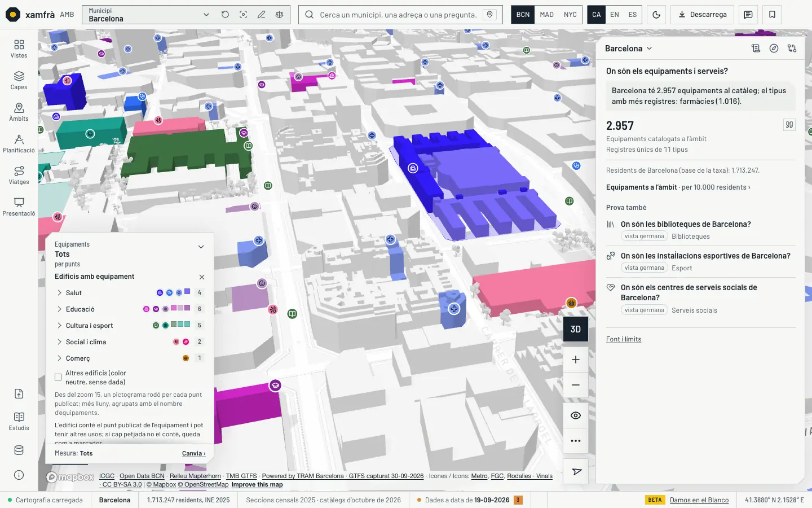Viewport: 812px width, 508px height.
Task: Open the Font i límits link
Action: (x=624, y=339)
